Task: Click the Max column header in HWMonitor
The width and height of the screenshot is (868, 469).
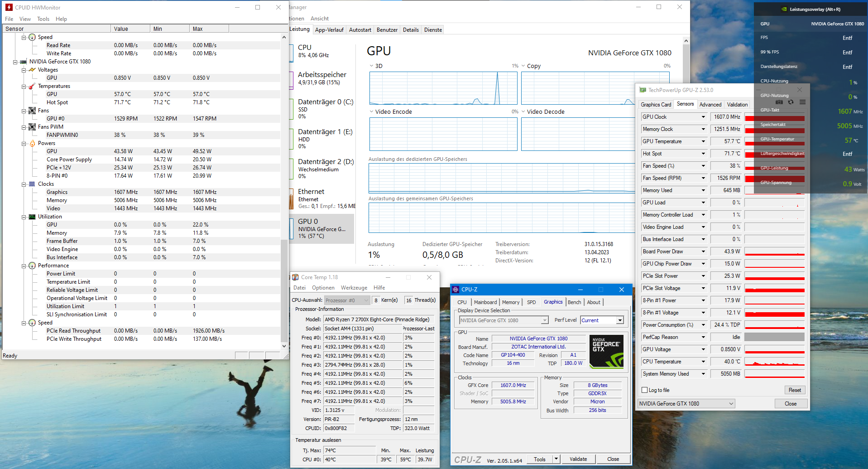Action: 209,29
